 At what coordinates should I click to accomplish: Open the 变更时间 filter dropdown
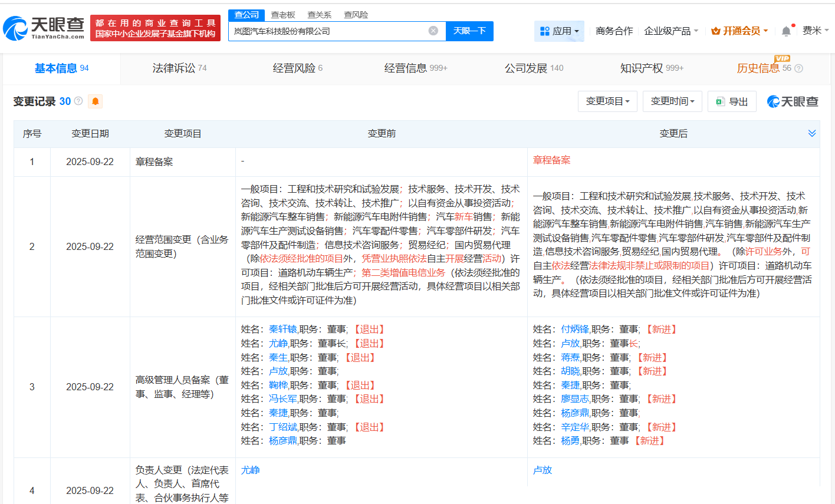pyautogui.click(x=672, y=101)
